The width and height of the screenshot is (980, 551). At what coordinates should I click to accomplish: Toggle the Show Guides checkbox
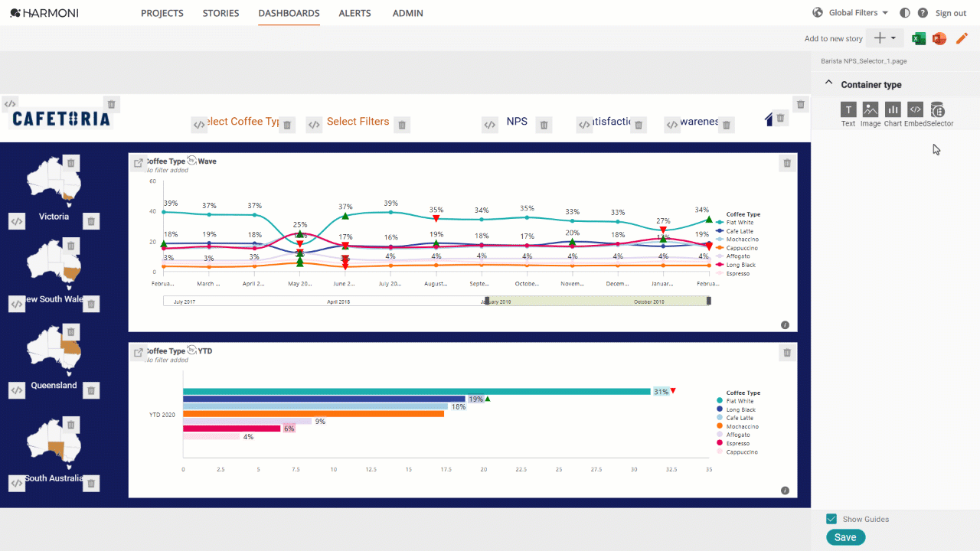click(831, 519)
